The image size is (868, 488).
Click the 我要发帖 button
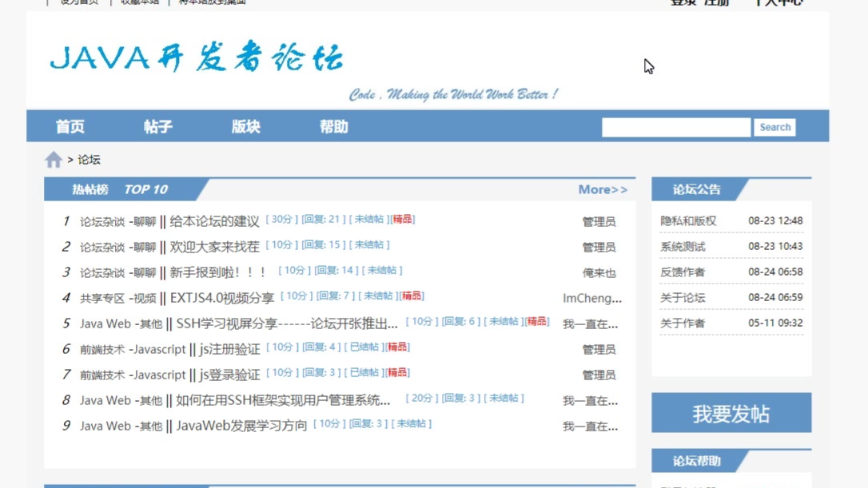pyautogui.click(x=731, y=414)
